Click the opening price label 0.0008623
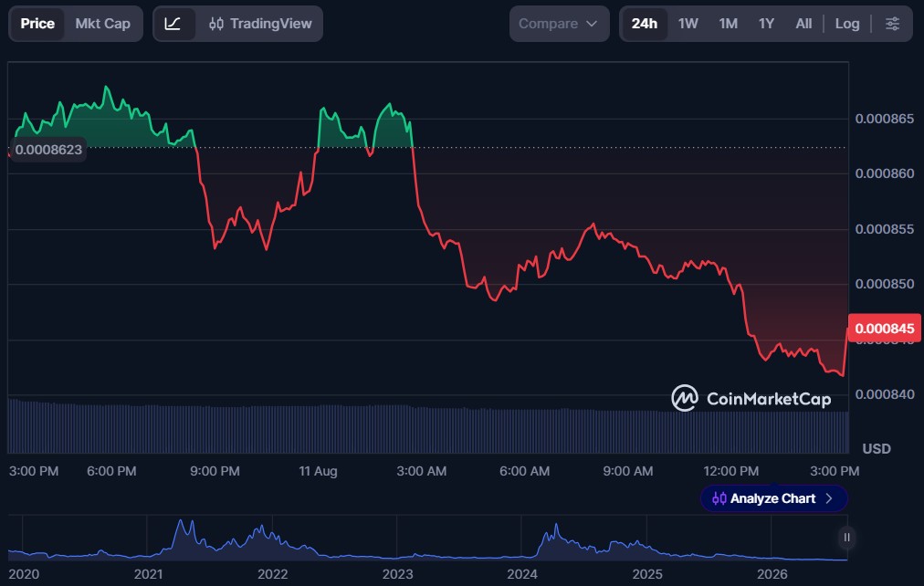The image size is (924, 586). tap(49, 150)
